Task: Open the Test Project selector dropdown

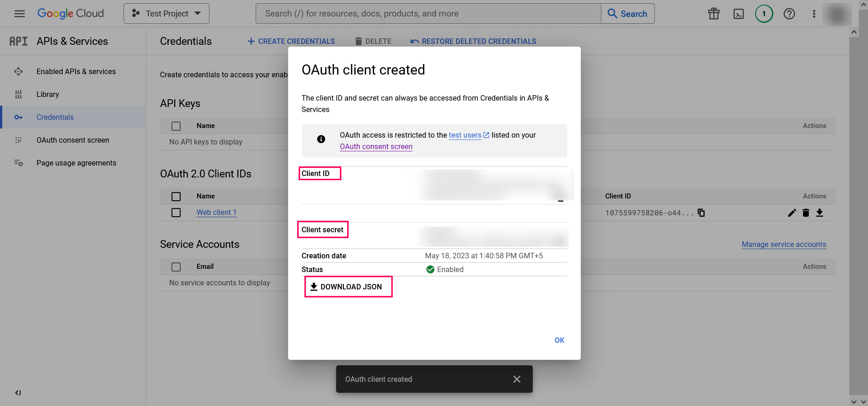Action: pos(166,14)
